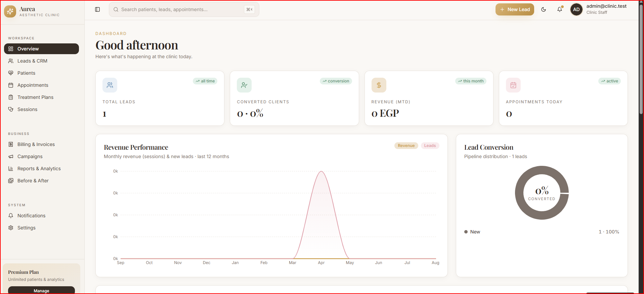Open the notifications bell in header

(560, 9)
